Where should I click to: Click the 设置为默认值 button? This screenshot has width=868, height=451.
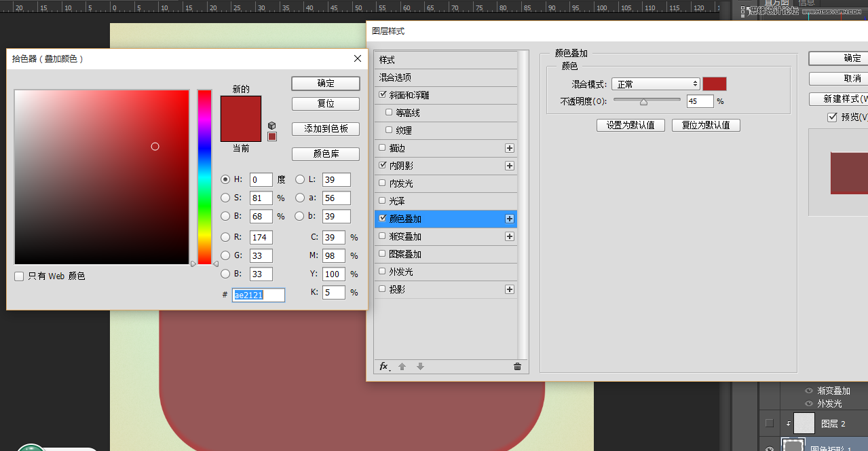click(x=630, y=125)
